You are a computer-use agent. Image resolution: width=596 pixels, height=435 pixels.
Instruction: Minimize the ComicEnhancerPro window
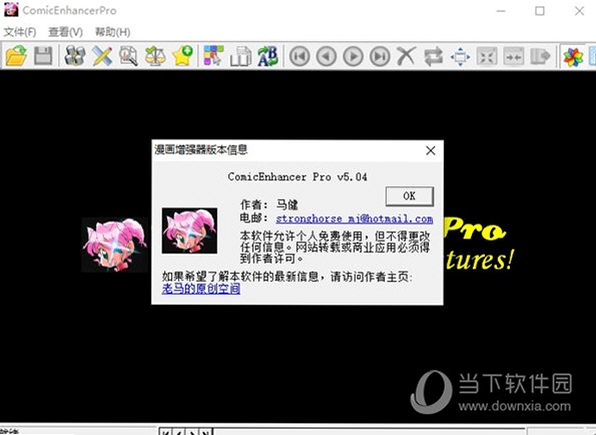(501, 11)
